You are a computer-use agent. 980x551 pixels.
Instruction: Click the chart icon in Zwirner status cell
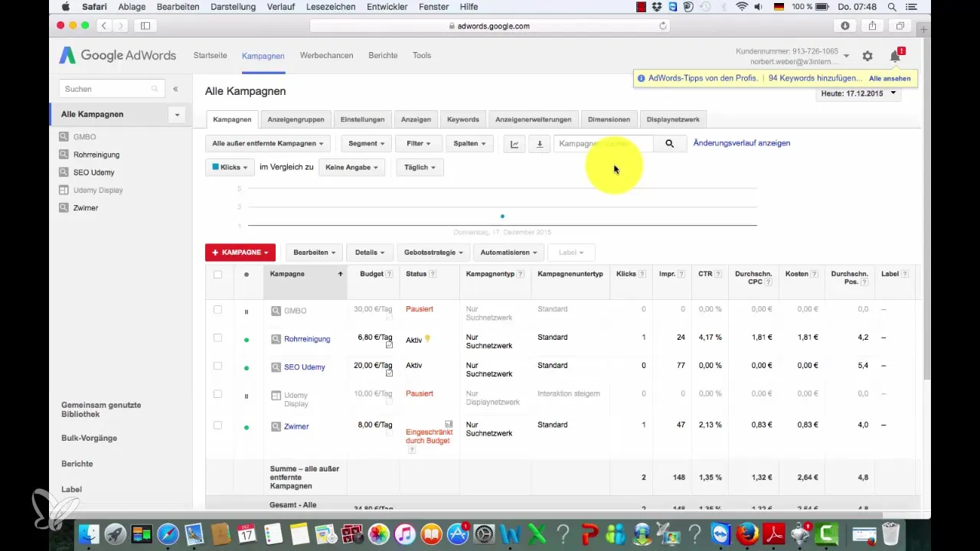pos(449,423)
